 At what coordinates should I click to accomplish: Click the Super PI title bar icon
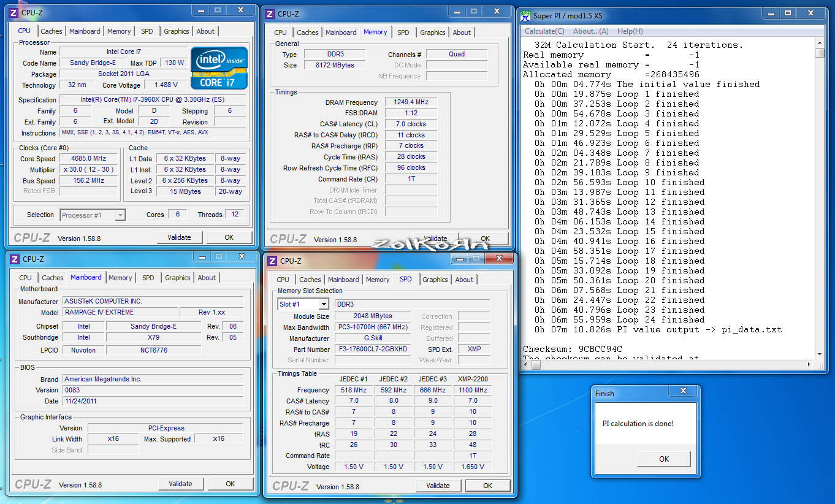coord(525,15)
